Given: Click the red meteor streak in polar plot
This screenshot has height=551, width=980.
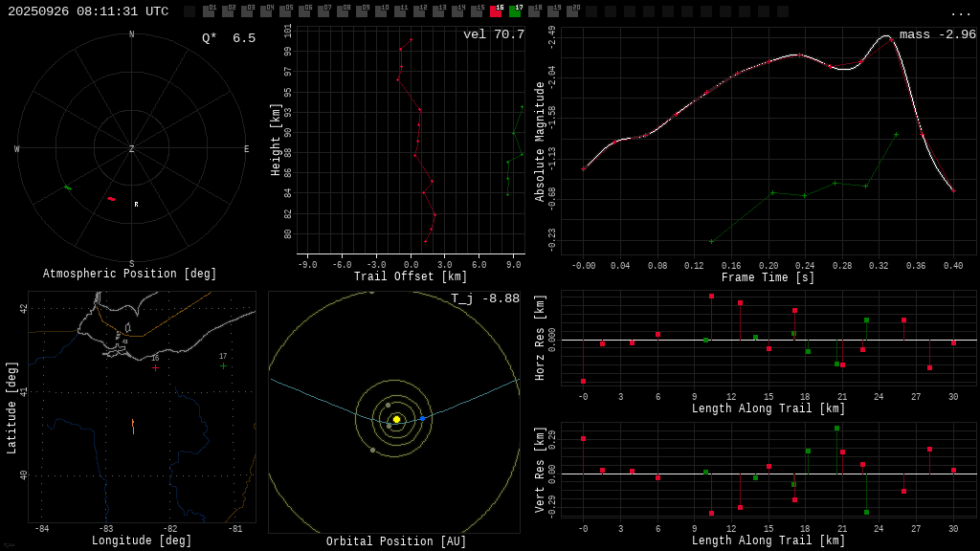Looking at the screenshot, I should pos(111,199).
